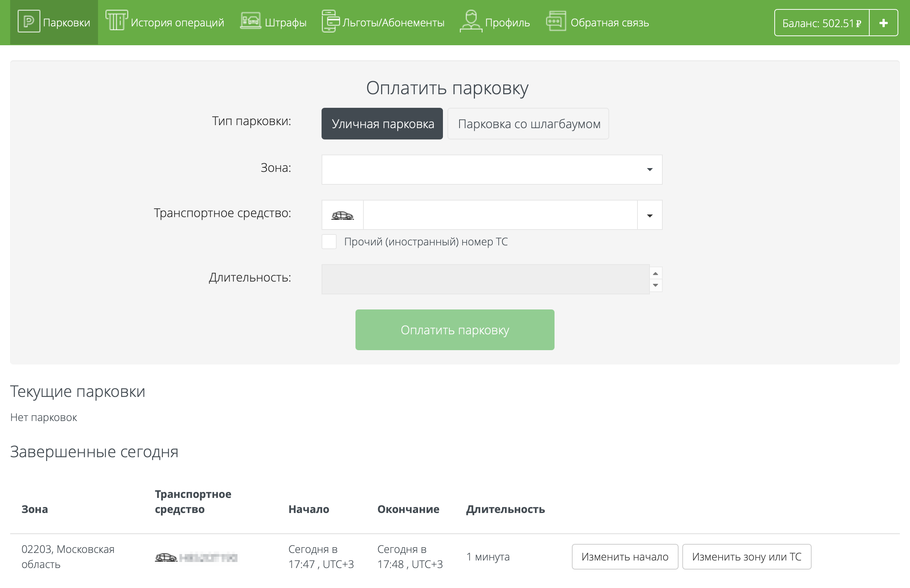Click Изменить начало for completed parking
The width and height of the screenshot is (910, 588).
[x=625, y=557]
